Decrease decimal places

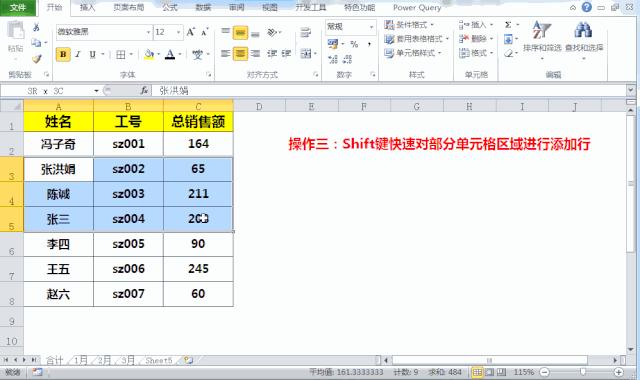[x=347, y=59]
